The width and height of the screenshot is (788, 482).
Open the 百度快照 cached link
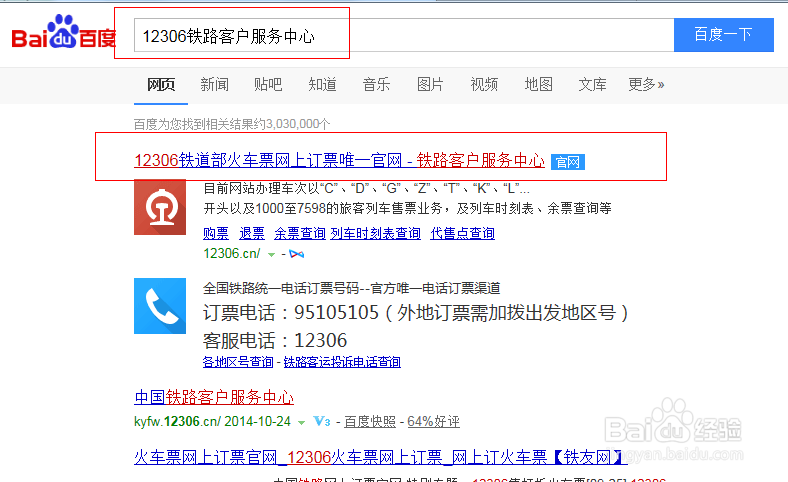(370, 422)
